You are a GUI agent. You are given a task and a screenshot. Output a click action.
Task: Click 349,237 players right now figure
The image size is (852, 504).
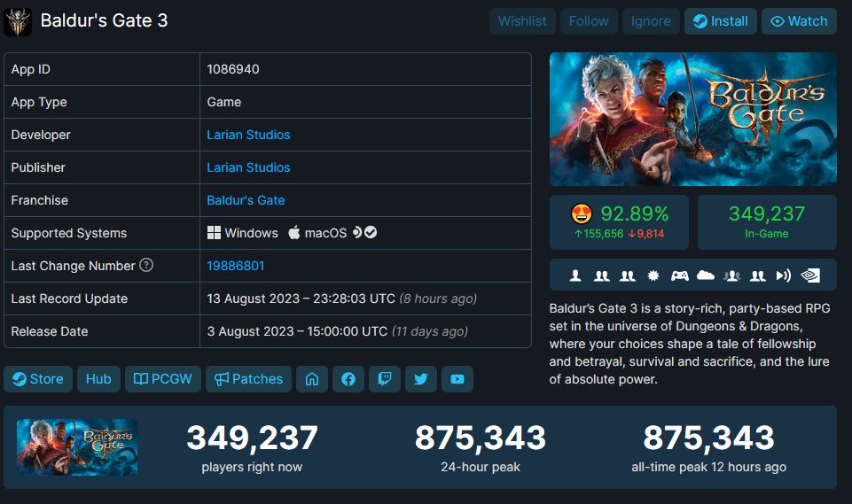[252, 438]
